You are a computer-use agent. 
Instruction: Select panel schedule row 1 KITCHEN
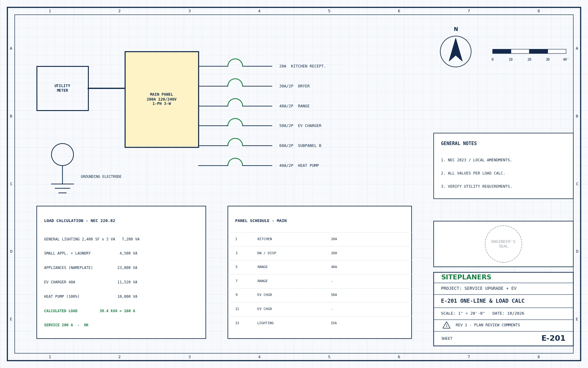(320, 239)
